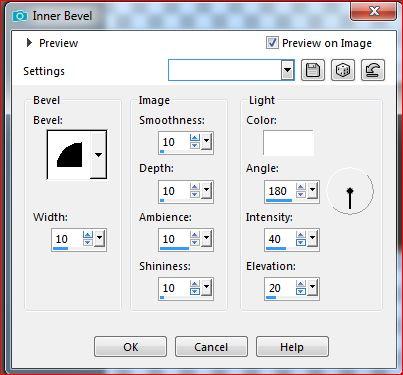This screenshot has height=375, width=403.
Task: Click the white light Color swatch
Action: click(x=288, y=143)
